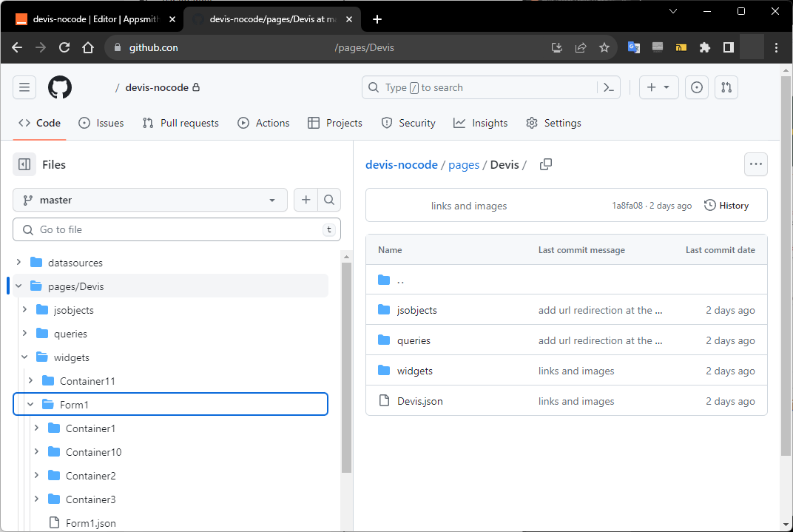Open the pages breadcrumb link
Viewport: 793px width, 532px height.
click(464, 165)
